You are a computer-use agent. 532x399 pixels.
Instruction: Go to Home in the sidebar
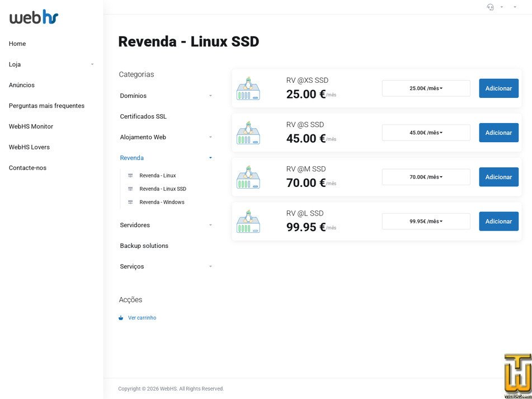click(x=17, y=44)
